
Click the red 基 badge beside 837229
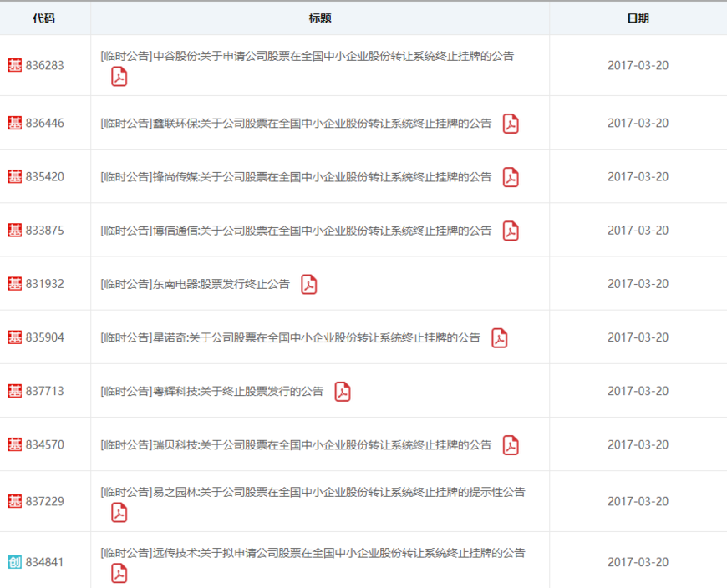point(15,501)
